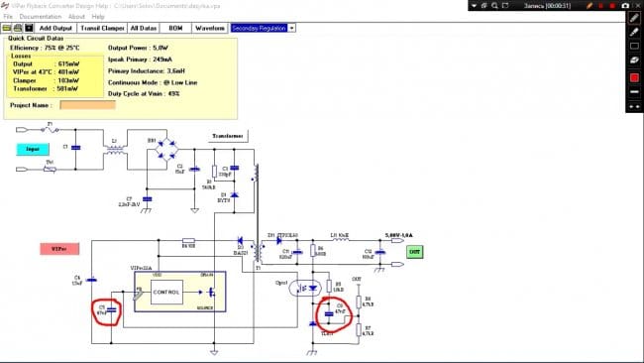Take a screenshot with the camera icon
This screenshot has width=644, height=363.
point(625,5)
